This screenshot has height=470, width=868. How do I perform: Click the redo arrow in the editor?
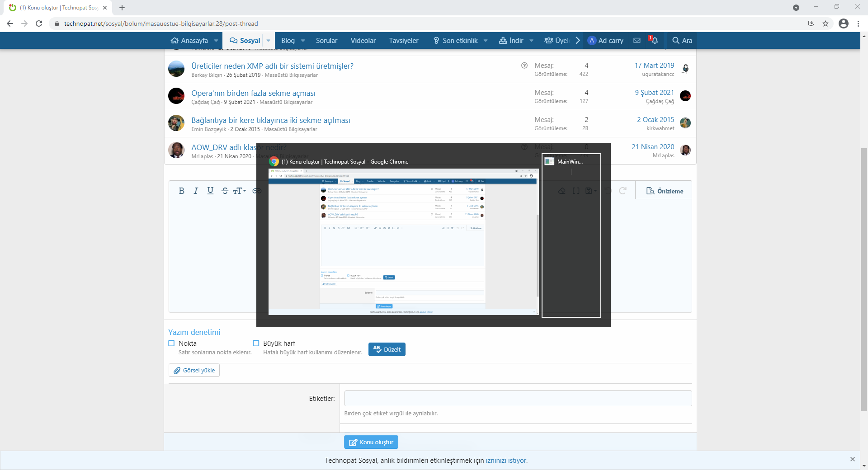[x=623, y=191]
